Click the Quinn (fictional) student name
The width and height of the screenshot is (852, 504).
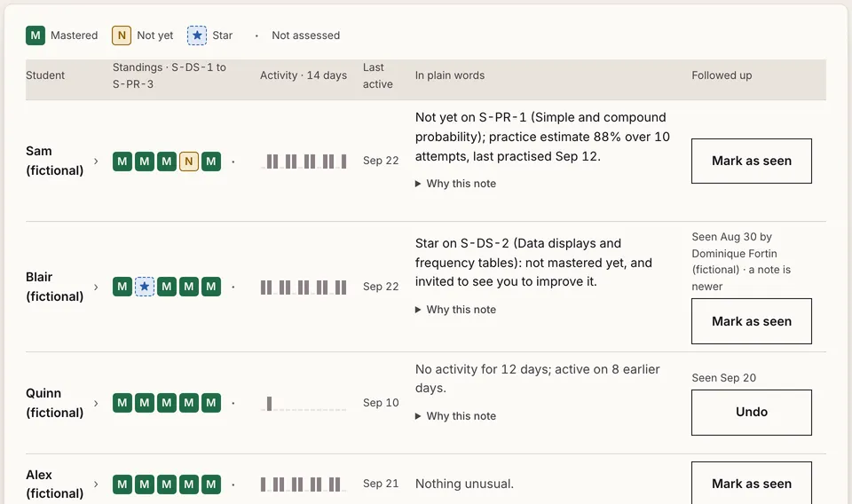54,403
